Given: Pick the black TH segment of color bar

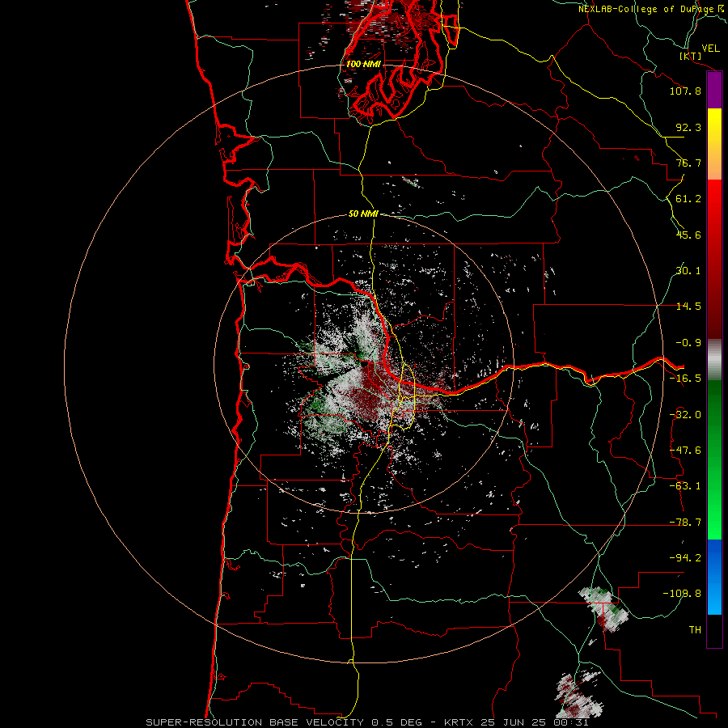Looking at the screenshot, I should pyautogui.click(x=714, y=630).
